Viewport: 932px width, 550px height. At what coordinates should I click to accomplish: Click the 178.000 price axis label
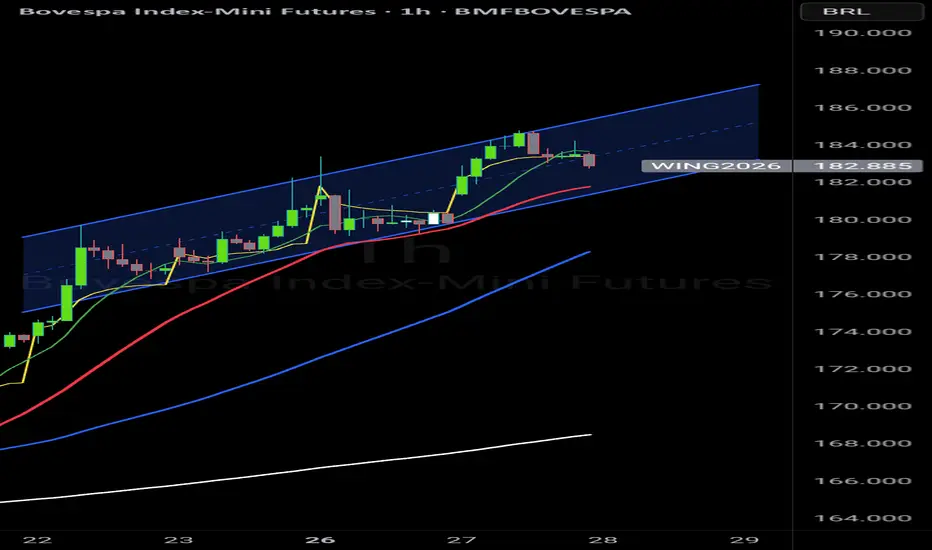pos(862,257)
